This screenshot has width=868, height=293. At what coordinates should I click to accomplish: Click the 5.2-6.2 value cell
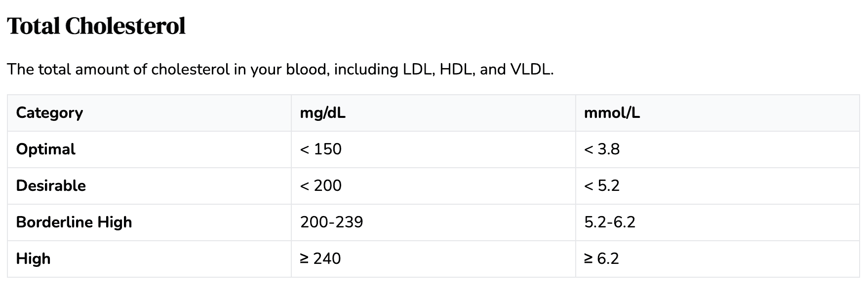pyautogui.click(x=609, y=222)
